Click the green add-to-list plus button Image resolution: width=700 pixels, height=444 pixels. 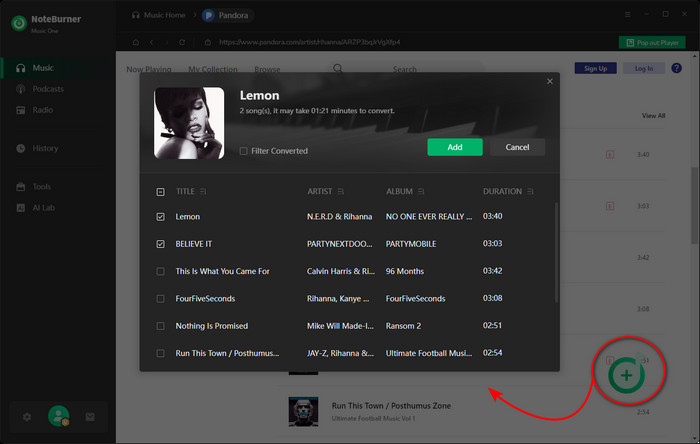(626, 375)
